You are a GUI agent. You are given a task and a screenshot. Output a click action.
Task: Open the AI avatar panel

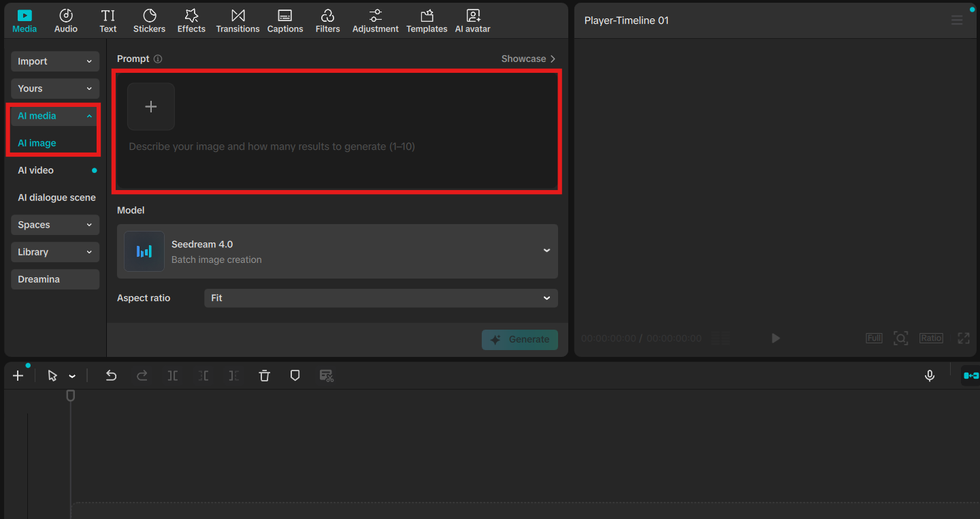click(x=472, y=21)
